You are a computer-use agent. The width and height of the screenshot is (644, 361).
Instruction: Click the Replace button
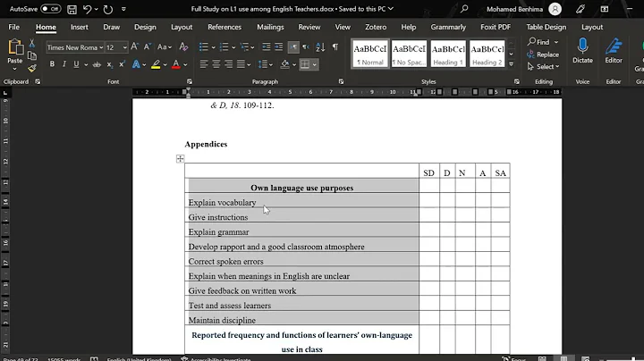coord(543,55)
